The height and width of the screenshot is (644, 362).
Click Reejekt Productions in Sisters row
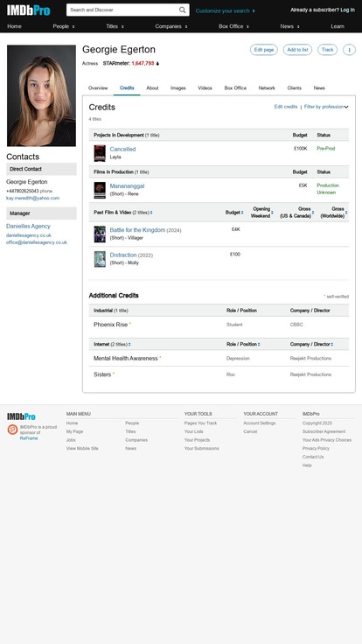click(310, 374)
